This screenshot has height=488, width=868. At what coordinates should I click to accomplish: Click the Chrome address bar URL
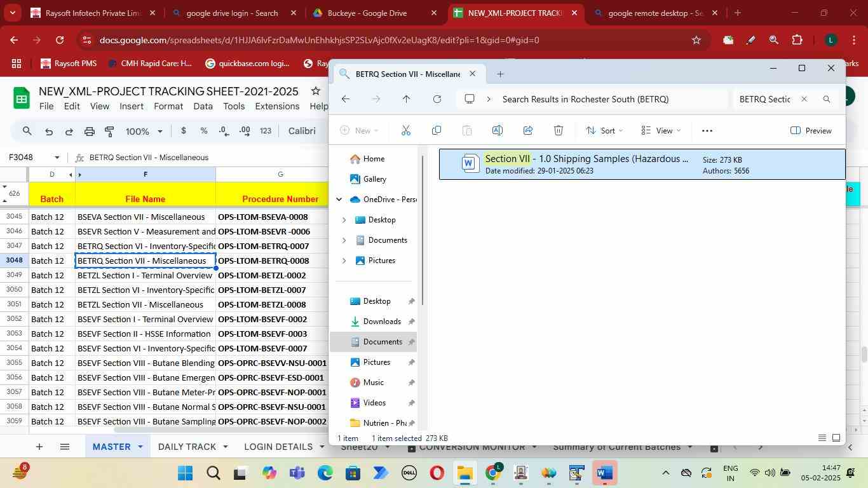pos(319,40)
